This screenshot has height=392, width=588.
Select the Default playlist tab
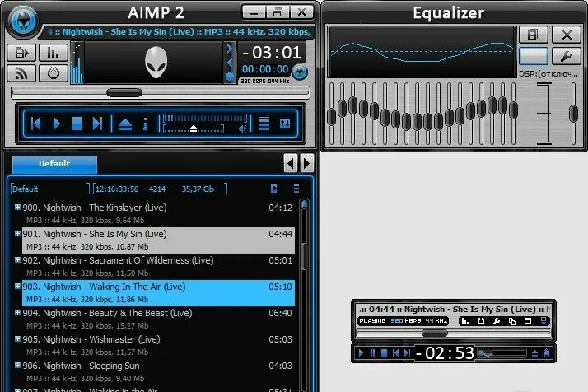coord(54,164)
